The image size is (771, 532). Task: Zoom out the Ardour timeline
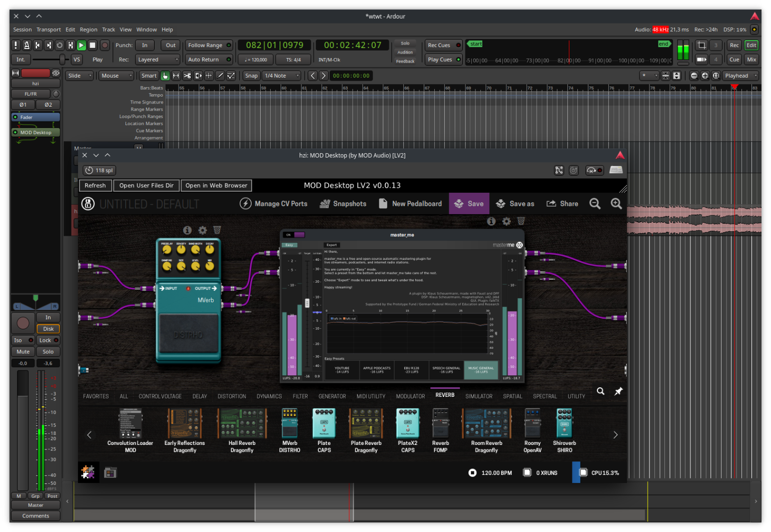pyautogui.click(x=694, y=76)
